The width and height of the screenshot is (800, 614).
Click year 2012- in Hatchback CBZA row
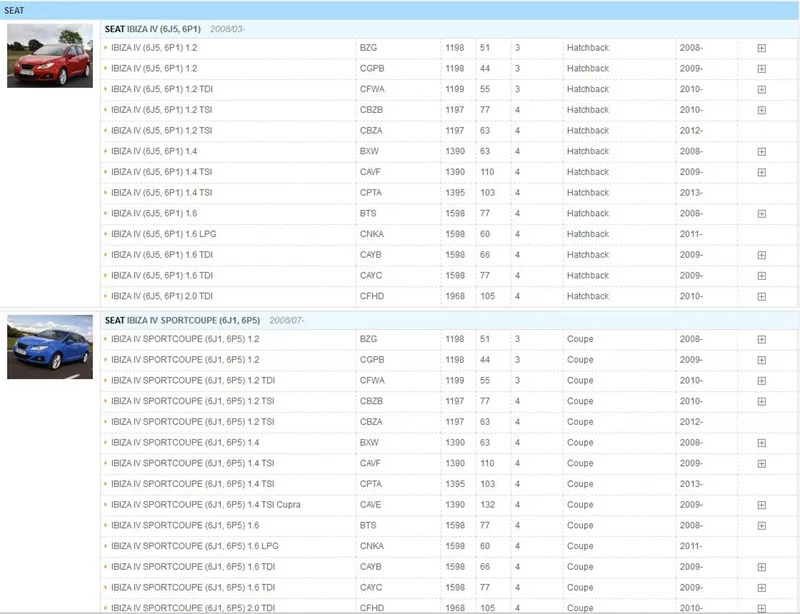[691, 131]
